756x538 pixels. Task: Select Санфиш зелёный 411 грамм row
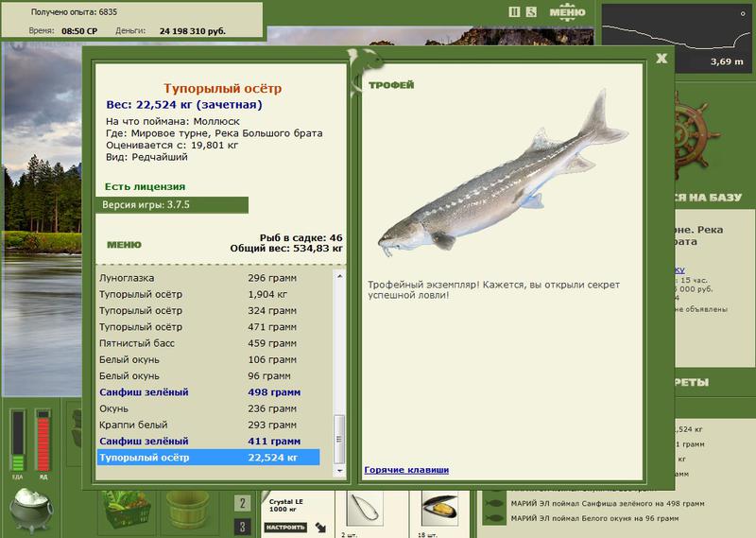208,442
